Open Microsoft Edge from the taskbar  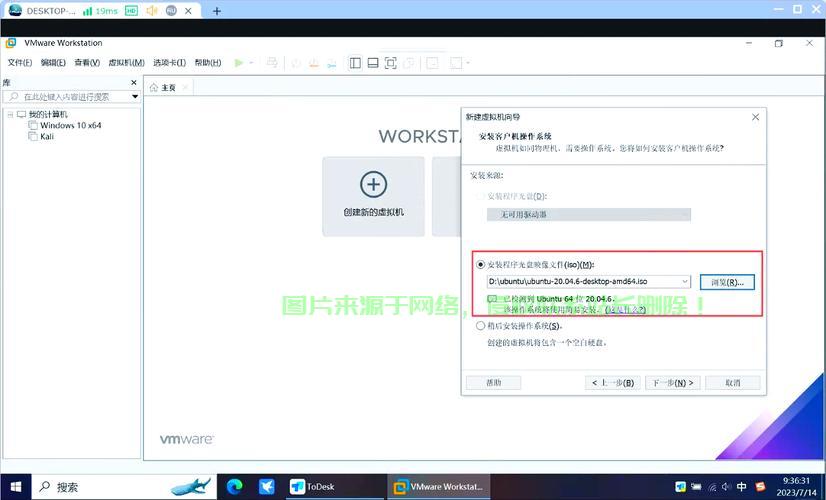[234, 486]
